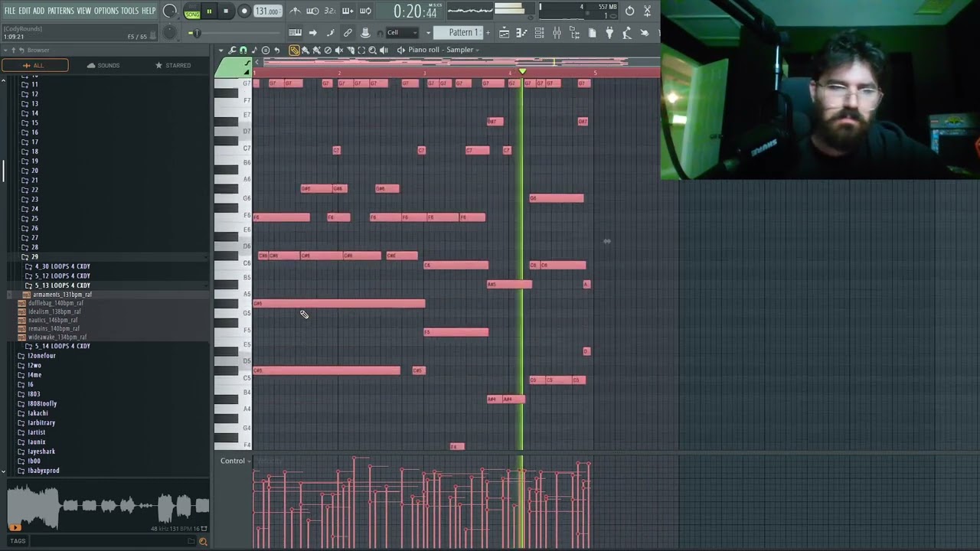Open the TOOLS menu
Image resolution: width=980 pixels, height=551 pixels.
(x=129, y=11)
